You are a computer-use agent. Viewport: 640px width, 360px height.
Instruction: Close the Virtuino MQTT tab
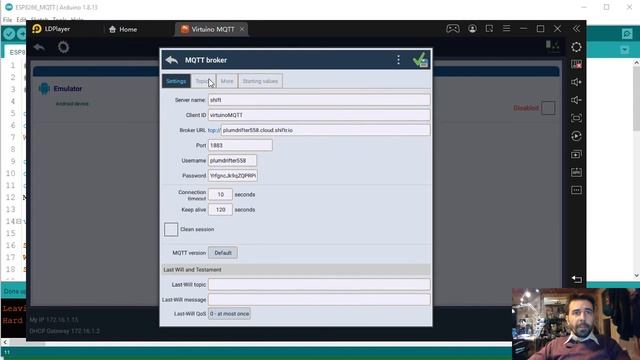click(242, 29)
